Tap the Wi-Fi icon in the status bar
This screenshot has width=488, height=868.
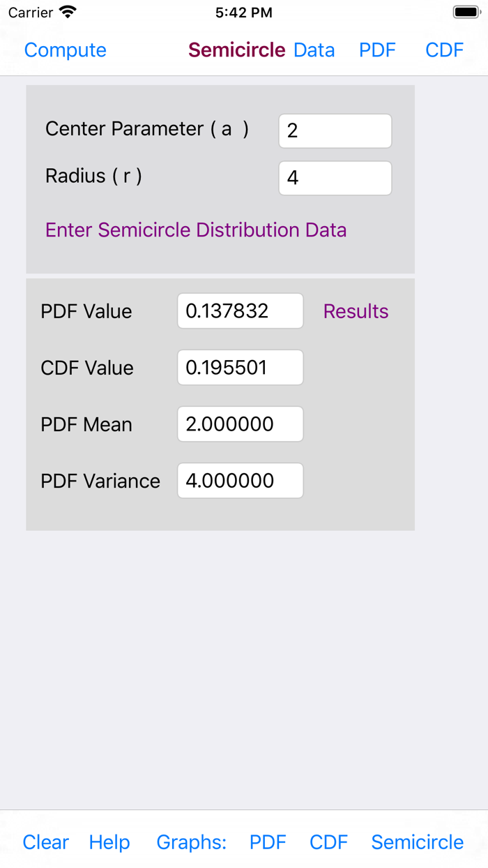point(67,11)
